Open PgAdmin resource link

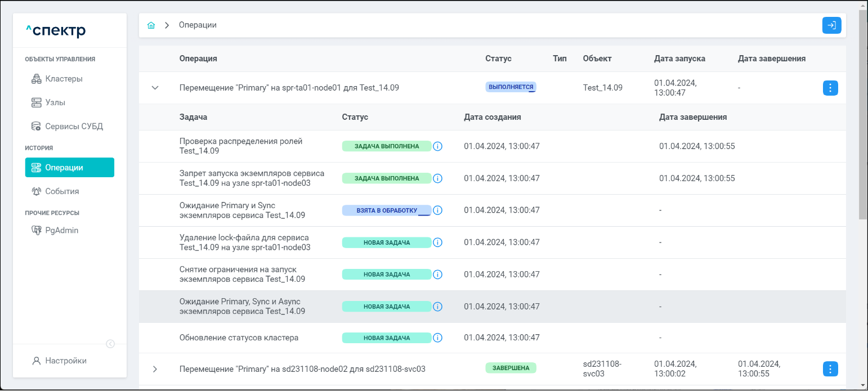61,230
